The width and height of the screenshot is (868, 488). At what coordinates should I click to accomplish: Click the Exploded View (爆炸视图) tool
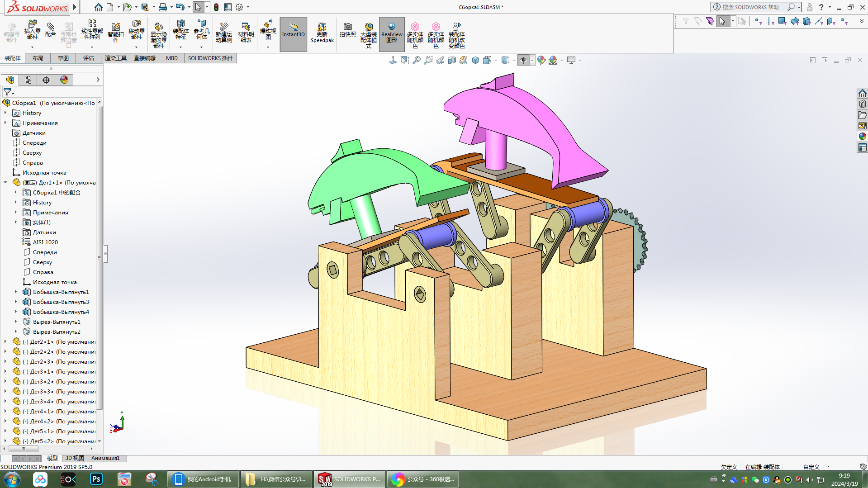point(268,30)
